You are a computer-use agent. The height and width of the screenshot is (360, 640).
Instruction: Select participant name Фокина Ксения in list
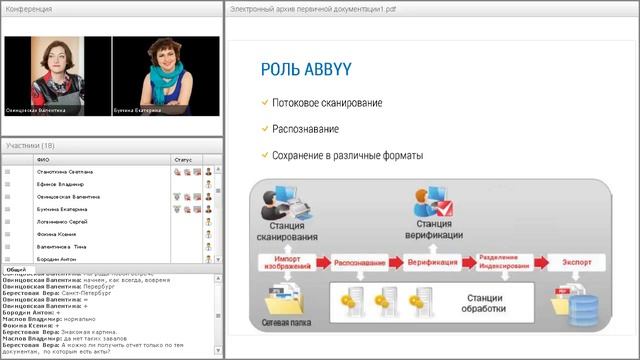click(56, 234)
